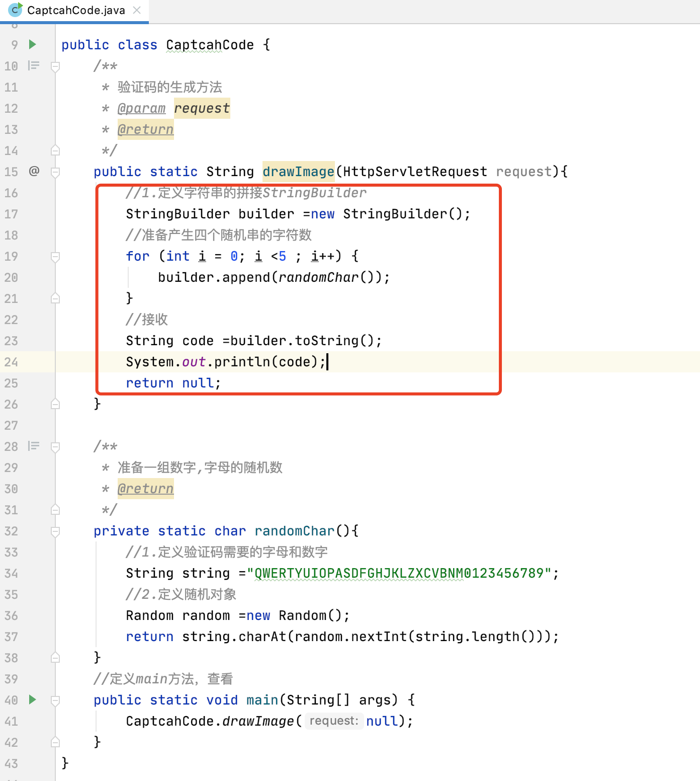Screen dimensions: 700x781
Task: Run class CaptcahCode from gutter arrow on line 9
Action: click(x=33, y=44)
